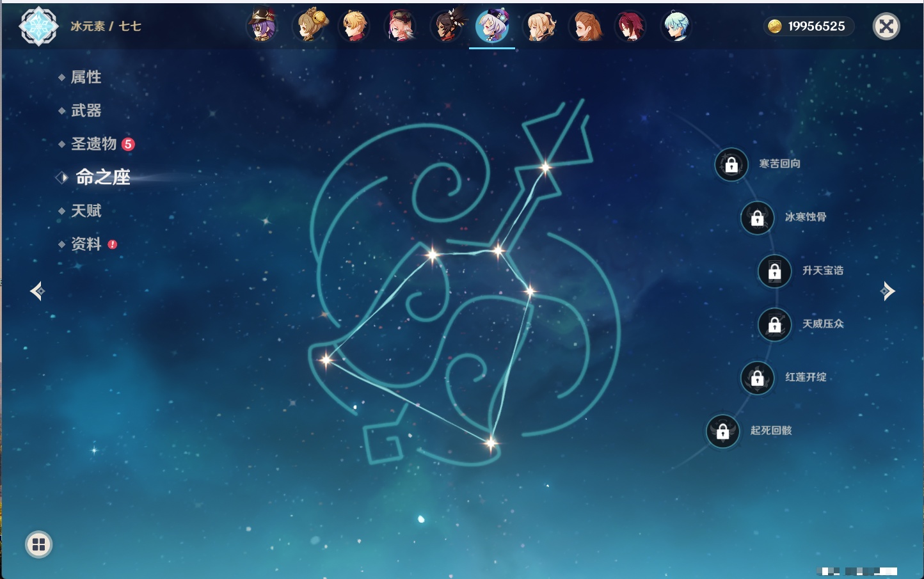
Task: Click the lock icon for 天威压众
Action: tap(775, 325)
